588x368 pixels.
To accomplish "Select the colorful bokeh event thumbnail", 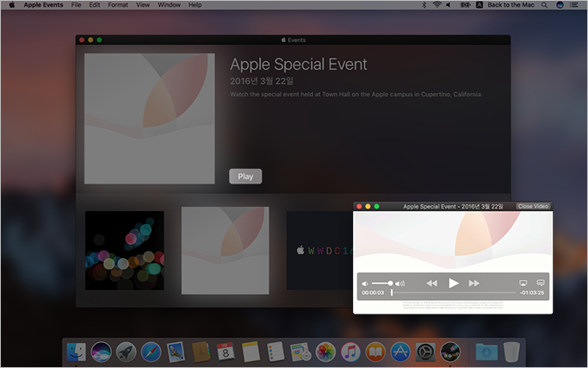I will (125, 251).
